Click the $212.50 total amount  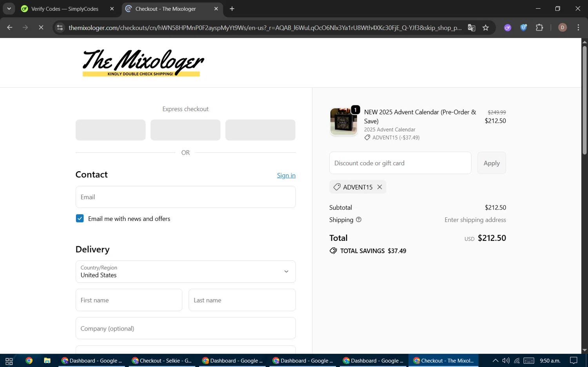pos(492,238)
